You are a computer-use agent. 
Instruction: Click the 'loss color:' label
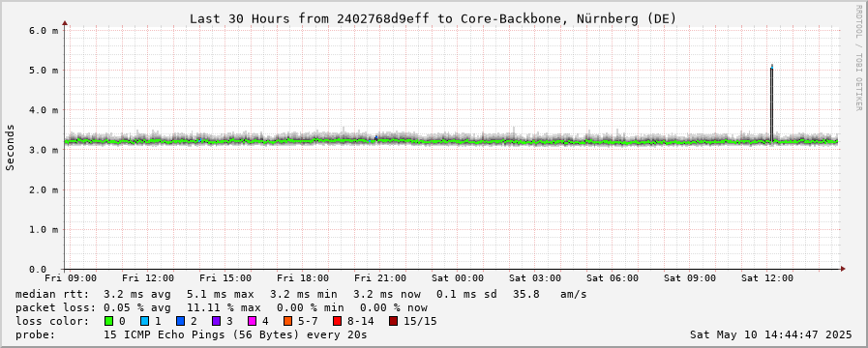coord(51,321)
